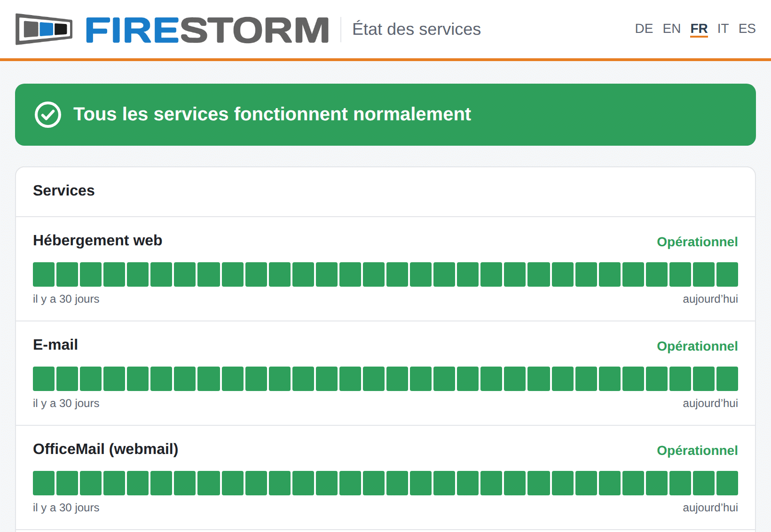Click today's bar in E-mail history
This screenshot has width=771, height=532.
click(727, 379)
